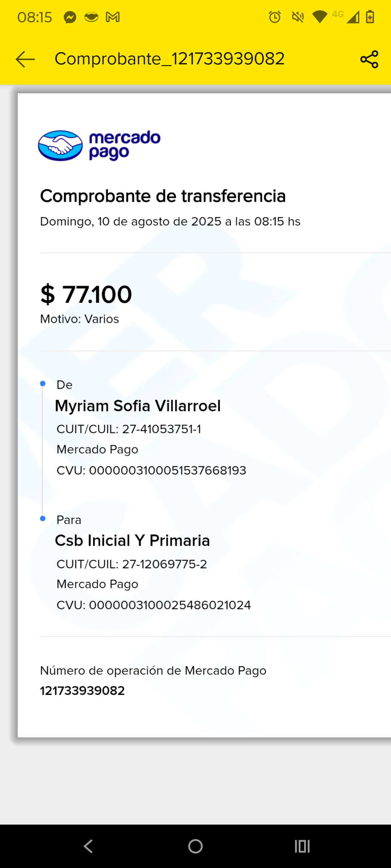This screenshot has height=868, width=391.
Task: Tap the Wi-Fi signal status icon
Action: point(319,17)
